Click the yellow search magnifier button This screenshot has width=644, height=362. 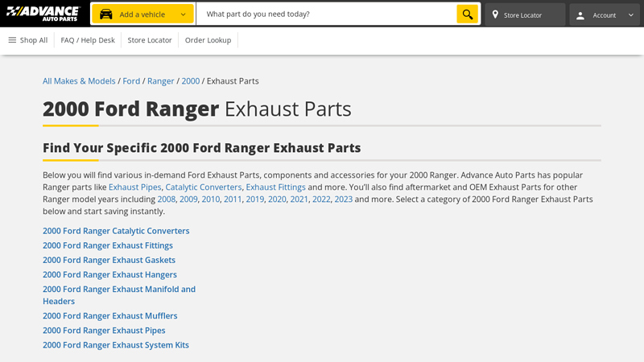click(468, 14)
